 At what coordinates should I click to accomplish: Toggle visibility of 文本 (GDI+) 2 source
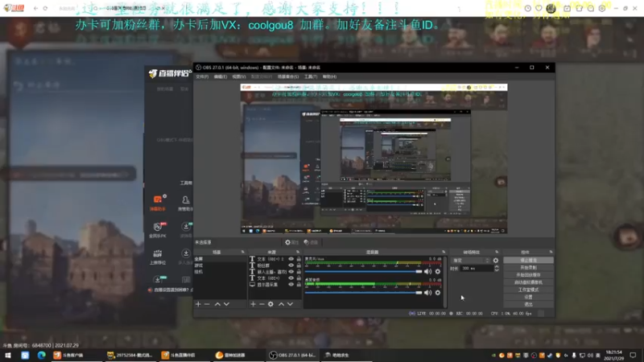coord(291,259)
